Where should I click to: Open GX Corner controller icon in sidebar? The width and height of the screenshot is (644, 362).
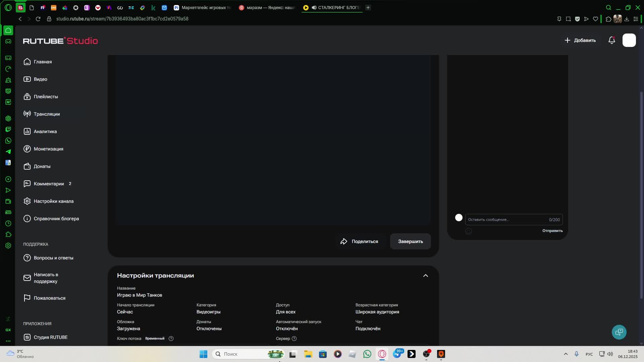click(8, 41)
